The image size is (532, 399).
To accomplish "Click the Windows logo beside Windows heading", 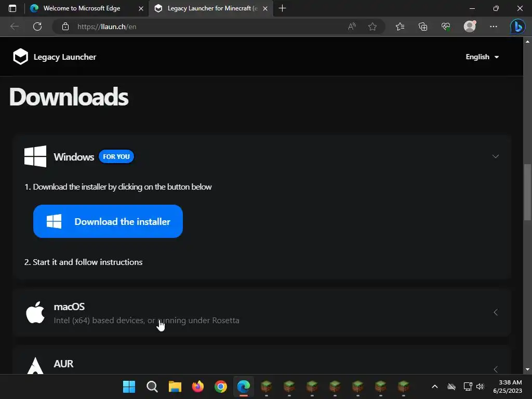I will click(x=35, y=156).
